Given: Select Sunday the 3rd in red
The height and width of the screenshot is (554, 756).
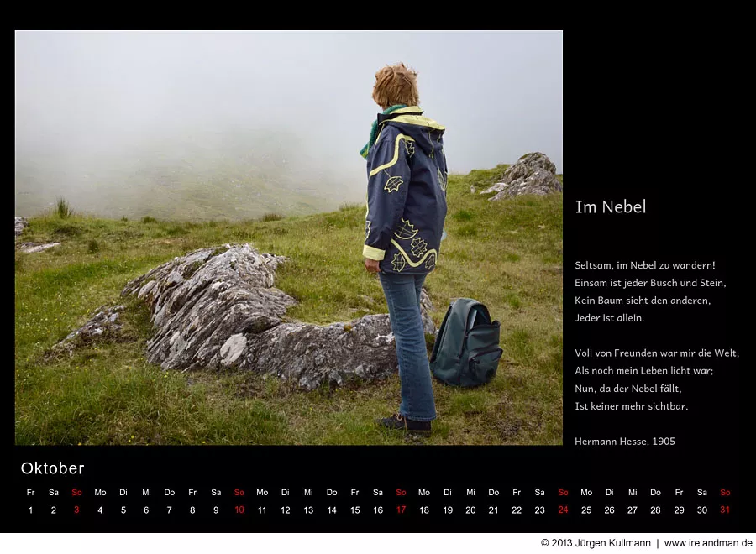Looking at the screenshot, I should pos(76,510).
